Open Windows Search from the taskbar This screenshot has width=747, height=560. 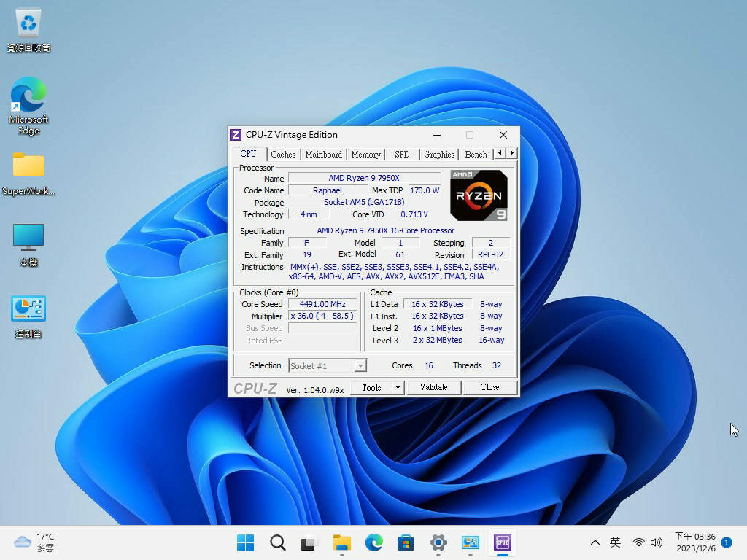277,542
